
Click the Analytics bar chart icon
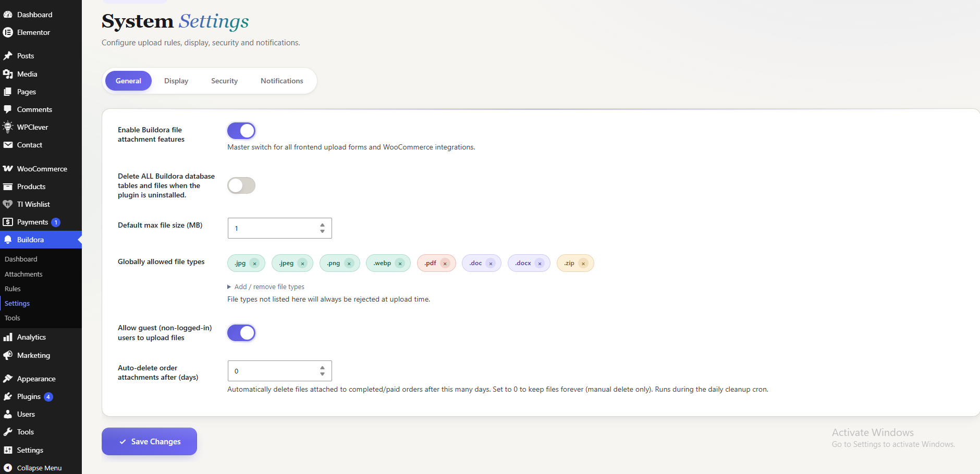(8, 337)
